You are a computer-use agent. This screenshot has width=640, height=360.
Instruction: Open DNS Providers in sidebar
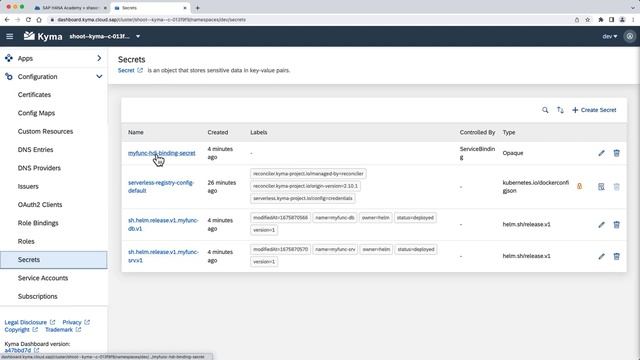pos(39,168)
